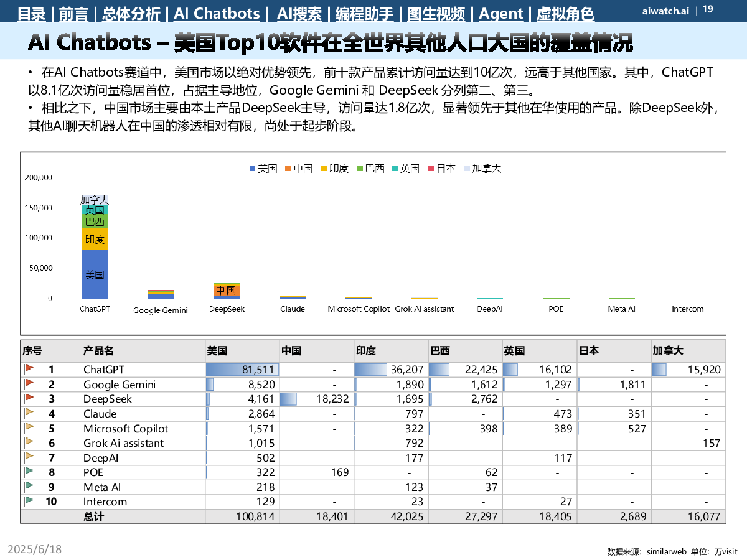Click the orange 中国 legend swatch
The width and height of the screenshot is (747, 560).
tap(288, 169)
